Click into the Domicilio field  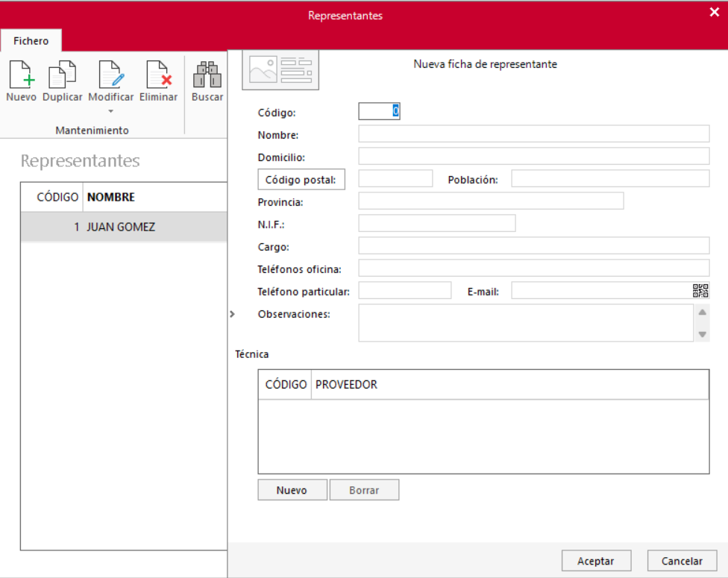pyautogui.click(x=534, y=156)
